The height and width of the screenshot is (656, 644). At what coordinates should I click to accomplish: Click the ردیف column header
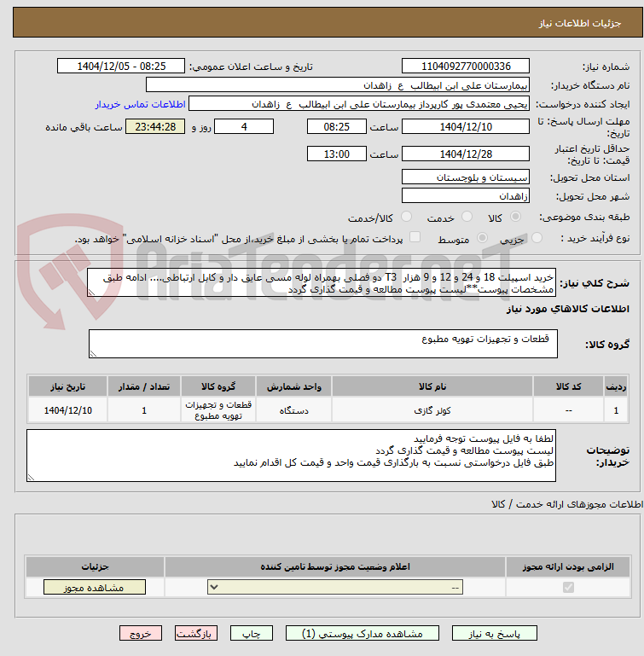(616, 386)
